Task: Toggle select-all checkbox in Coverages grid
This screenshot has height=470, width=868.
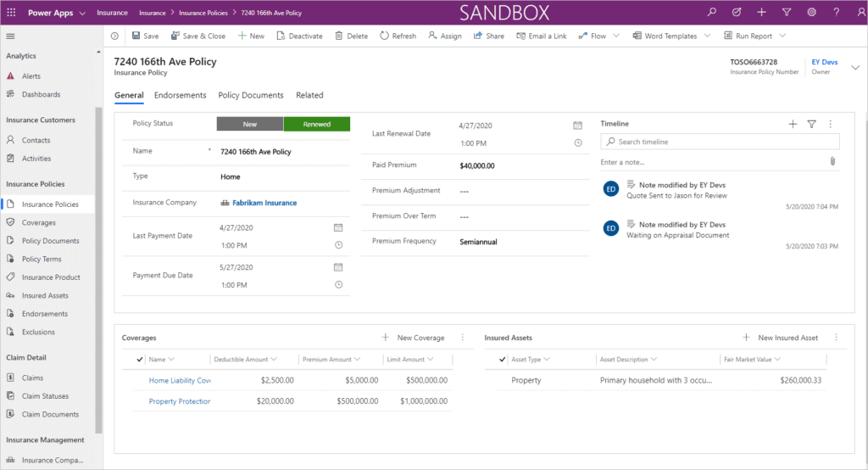Action: (x=140, y=360)
